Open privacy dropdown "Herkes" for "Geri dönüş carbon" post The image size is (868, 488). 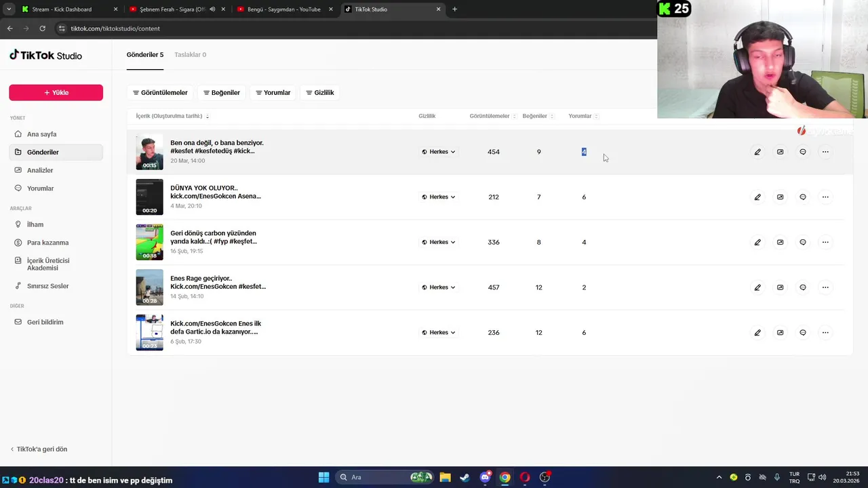tap(439, 242)
